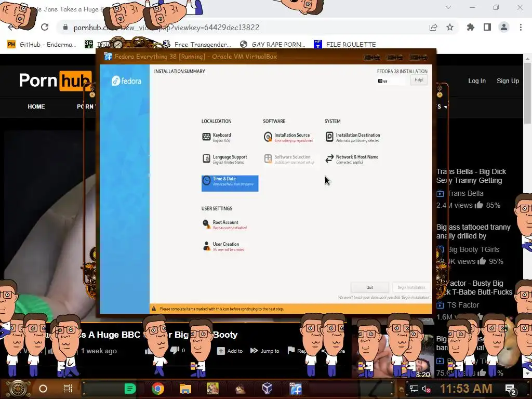Open Installation Destination settings
The height and width of the screenshot is (399, 532).
pyautogui.click(x=353, y=137)
